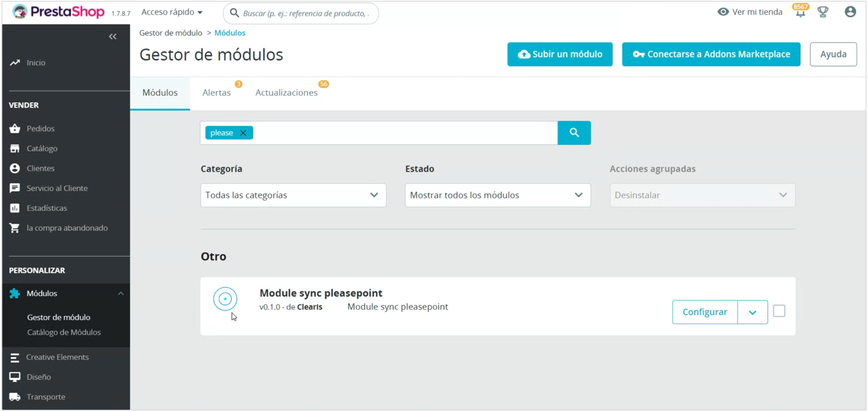
Task: Open the user profile avatar icon
Action: click(x=850, y=12)
